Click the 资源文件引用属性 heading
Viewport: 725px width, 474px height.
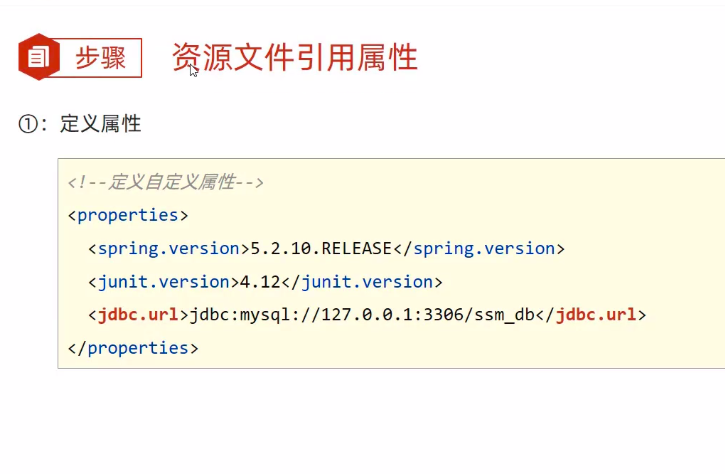click(x=295, y=57)
